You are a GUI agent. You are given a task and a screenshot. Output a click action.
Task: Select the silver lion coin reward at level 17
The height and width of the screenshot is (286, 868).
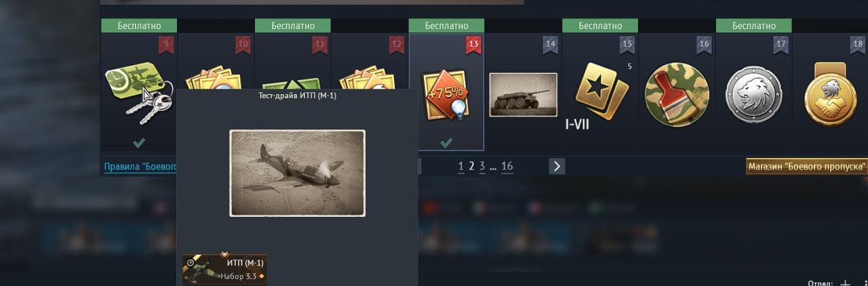(754, 92)
